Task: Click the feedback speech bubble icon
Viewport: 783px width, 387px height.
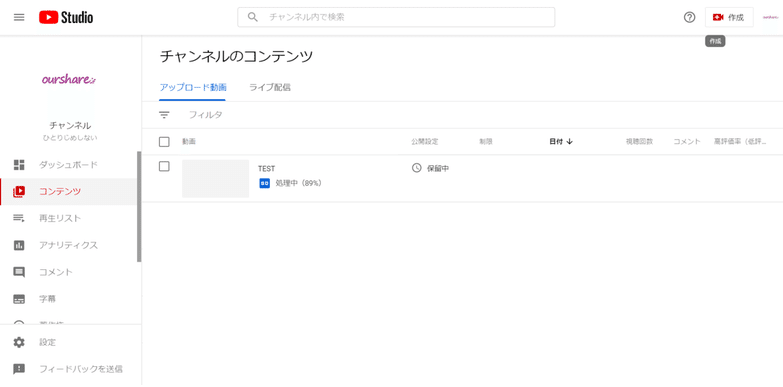Action: [x=19, y=369]
